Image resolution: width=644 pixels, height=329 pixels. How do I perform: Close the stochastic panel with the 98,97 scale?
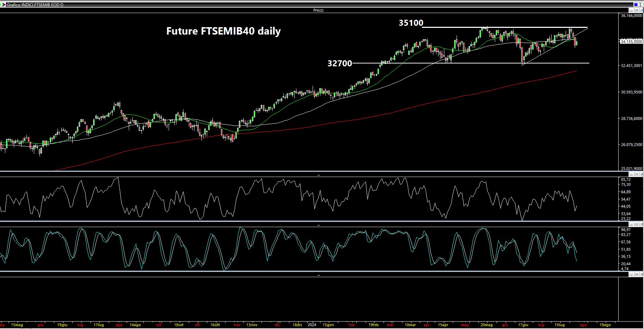(642, 224)
